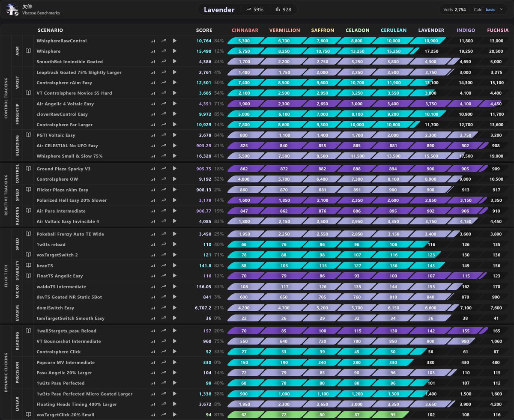
Task: Open trend chart for Controlsphere rAim Easy
Action: [164, 83]
